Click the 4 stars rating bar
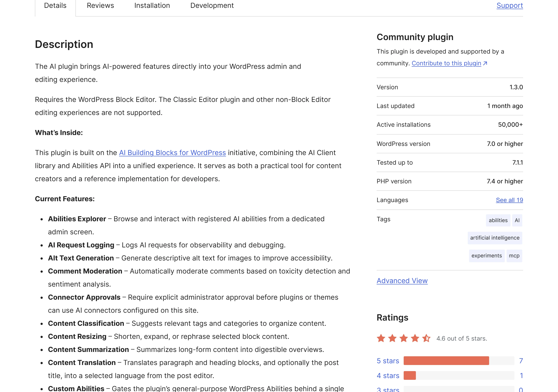558x392 pixels. point(459,375)
